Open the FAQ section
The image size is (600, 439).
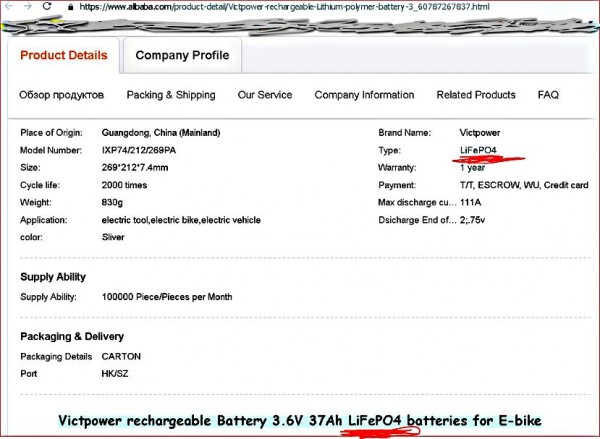pyautogui.click(x=548, y=95)
